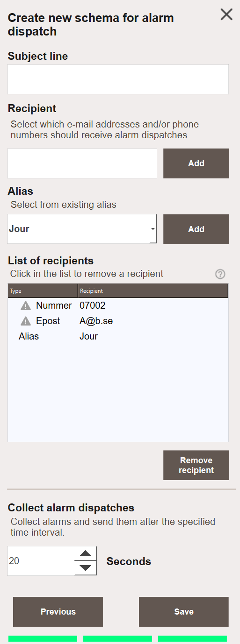Go back with the Previous button
The height and width of the screenshot is (644, 240).
[58, 612]
